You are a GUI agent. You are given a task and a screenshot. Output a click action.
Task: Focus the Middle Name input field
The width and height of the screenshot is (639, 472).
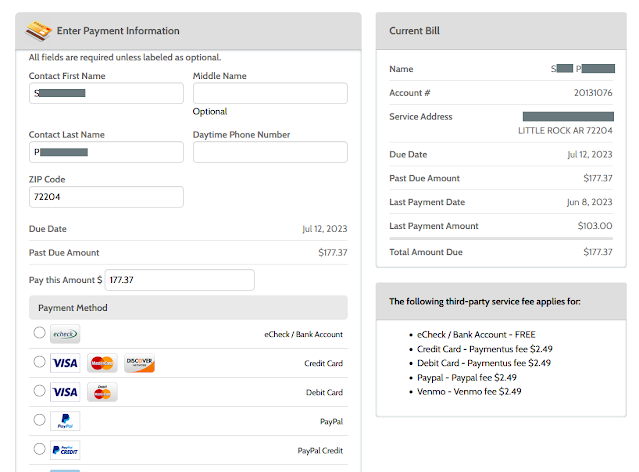pyautogui.click(x=270, y=93)
